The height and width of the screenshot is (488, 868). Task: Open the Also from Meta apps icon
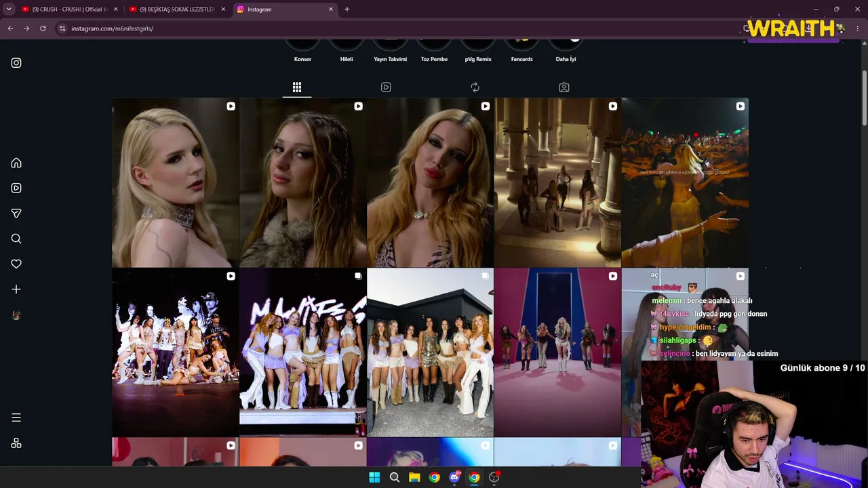(x=16, y=443)
